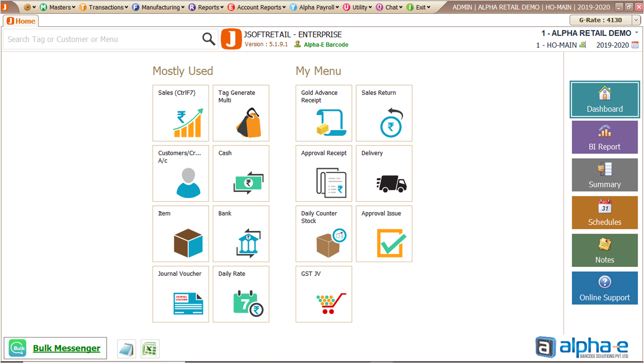Open the Customers/Cr... A/c tile
This screenshot has width=644, height=363.
point(181,173)
